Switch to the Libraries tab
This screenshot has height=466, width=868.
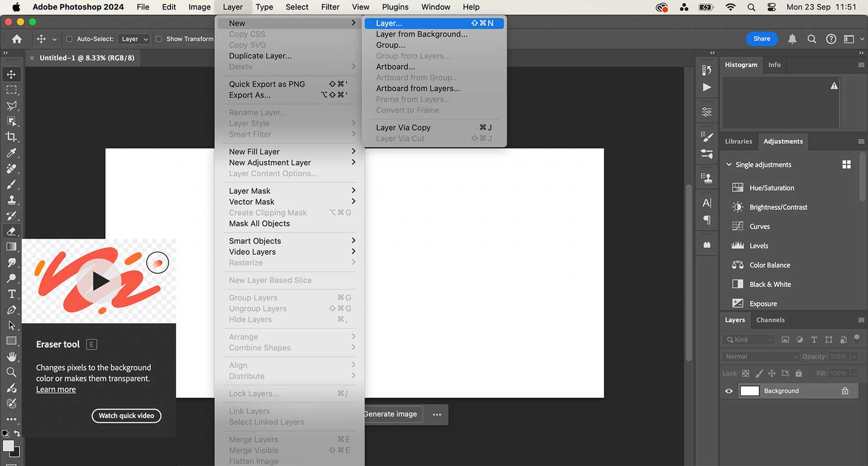739,142
